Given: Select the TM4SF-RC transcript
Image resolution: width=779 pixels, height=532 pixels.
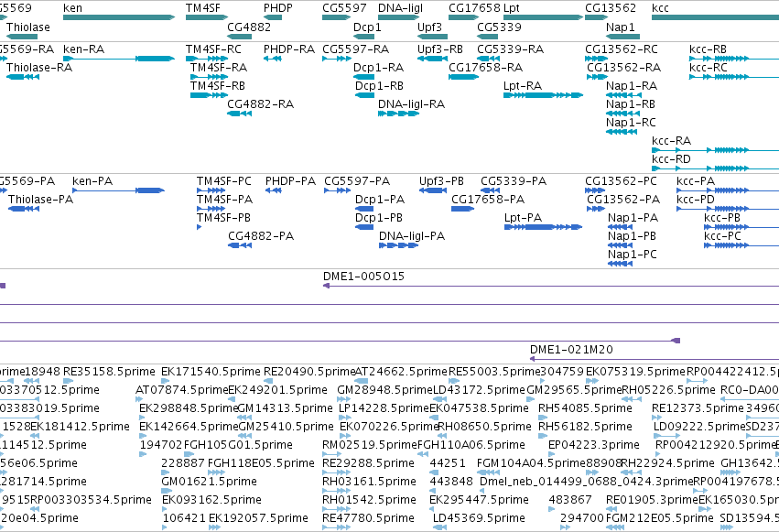Looking at the screenshot, I should coord(207,59).
